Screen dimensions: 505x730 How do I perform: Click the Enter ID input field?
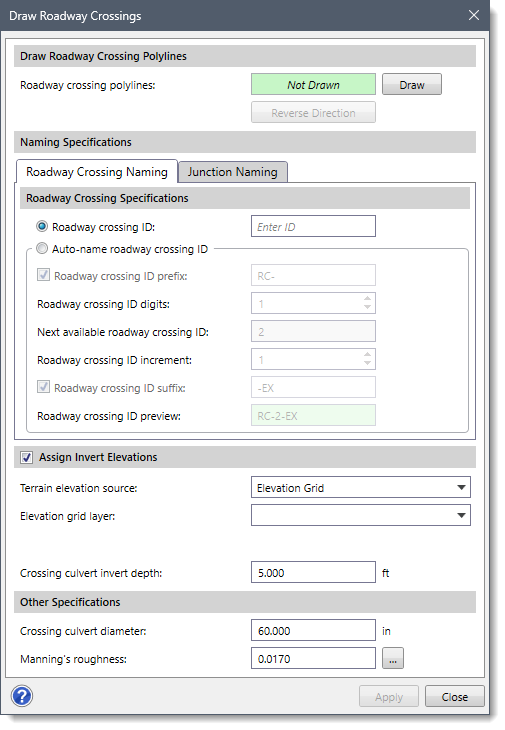(313, 226)
